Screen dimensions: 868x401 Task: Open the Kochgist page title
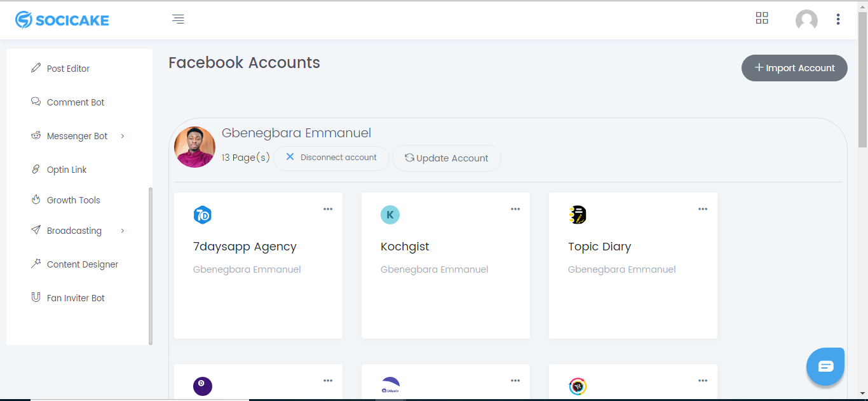[x=405, y=247]
